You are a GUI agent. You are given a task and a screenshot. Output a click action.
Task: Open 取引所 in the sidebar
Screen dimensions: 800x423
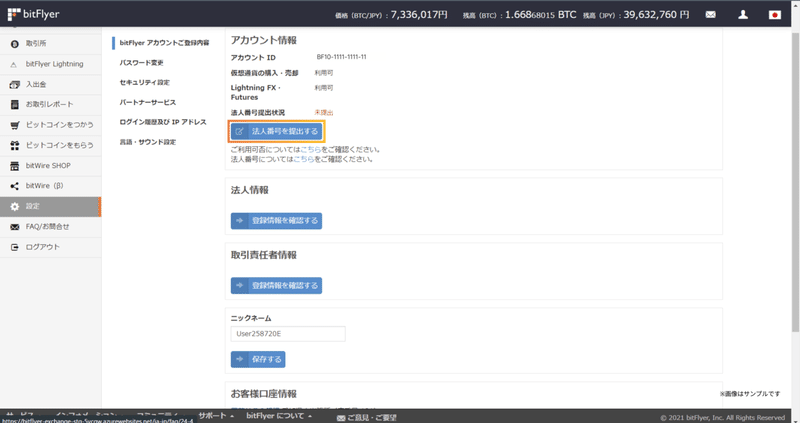pyautogui.click(x=51, y=44)
